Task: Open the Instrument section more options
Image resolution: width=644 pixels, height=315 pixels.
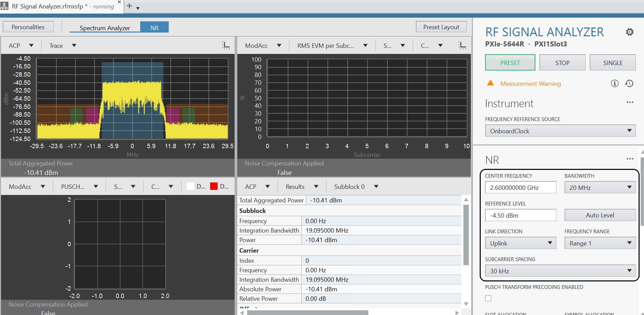Action: click(x=630, y=102)
